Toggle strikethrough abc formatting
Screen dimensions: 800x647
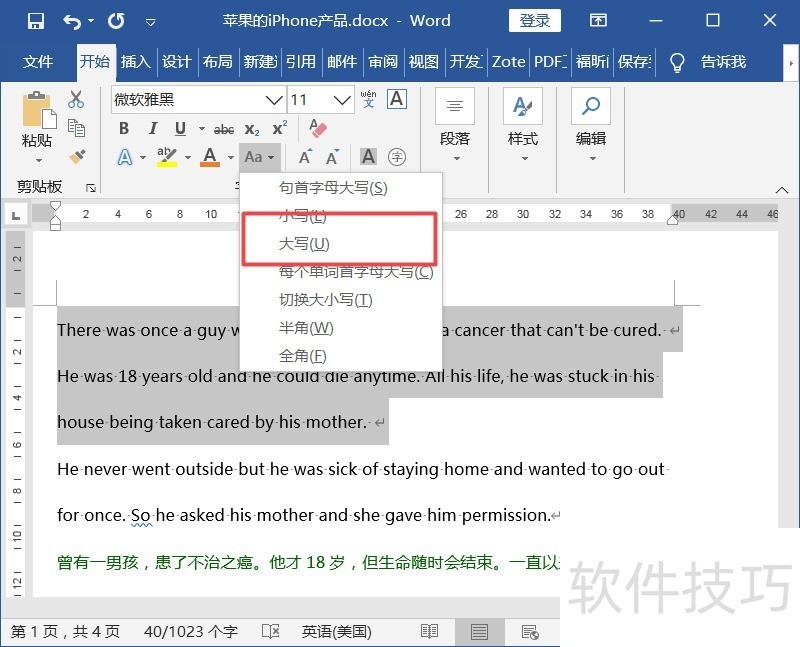point(223,129)
